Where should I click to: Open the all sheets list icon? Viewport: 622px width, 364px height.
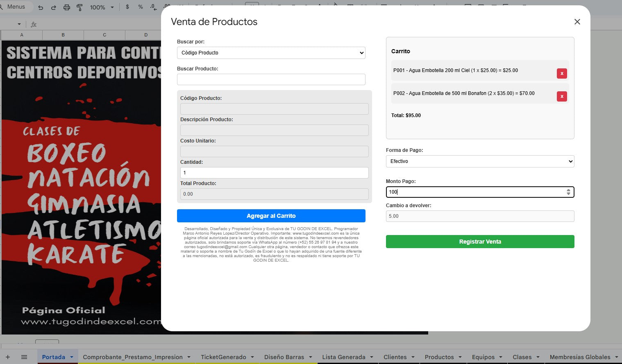click(24, 357)
